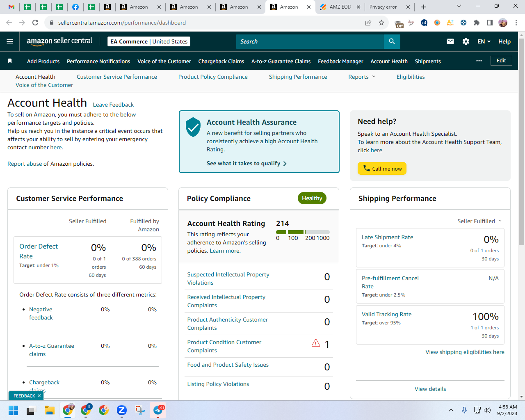Image resolution: width=525 pixels, height=420 pixels.
Task: Click the microphone icon in system tray
Action: [x=464, y=410]
